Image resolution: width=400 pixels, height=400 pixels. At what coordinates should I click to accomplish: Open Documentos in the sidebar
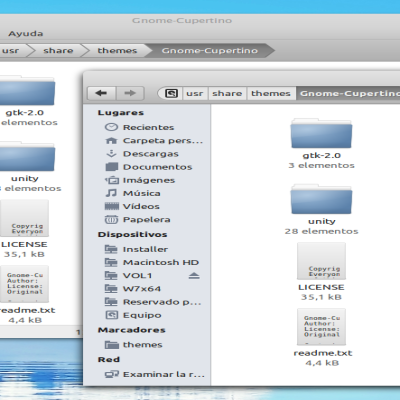157,167
